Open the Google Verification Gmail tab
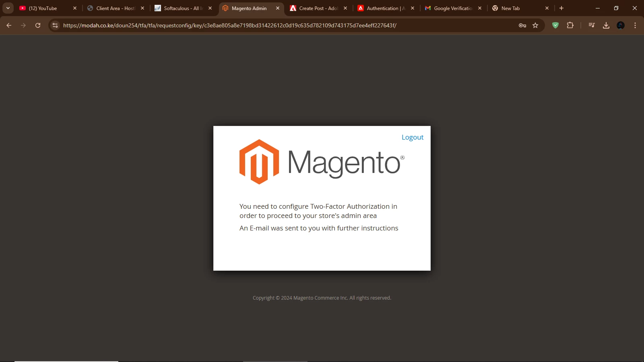This screenshot has width=644, height=362. [454, 8]
